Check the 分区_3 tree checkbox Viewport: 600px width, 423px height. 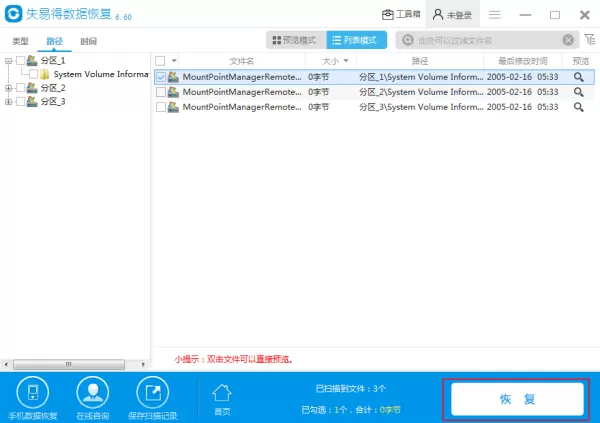(21, 101)
